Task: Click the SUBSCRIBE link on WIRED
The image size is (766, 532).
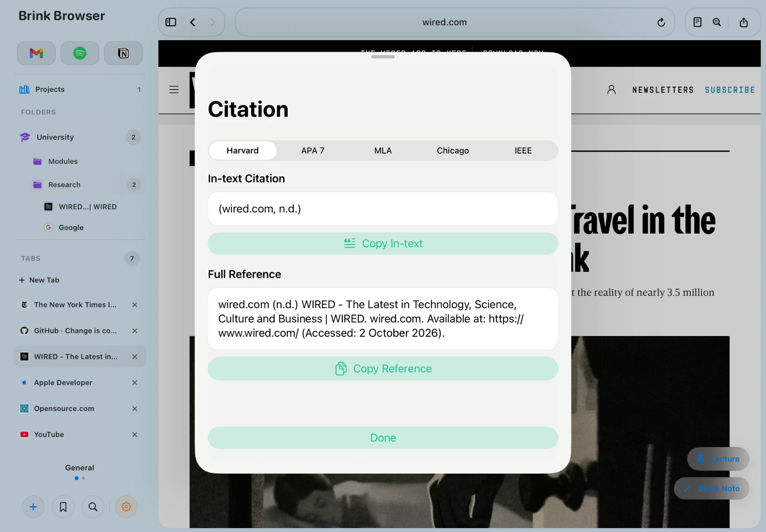Action: [730, 90]
